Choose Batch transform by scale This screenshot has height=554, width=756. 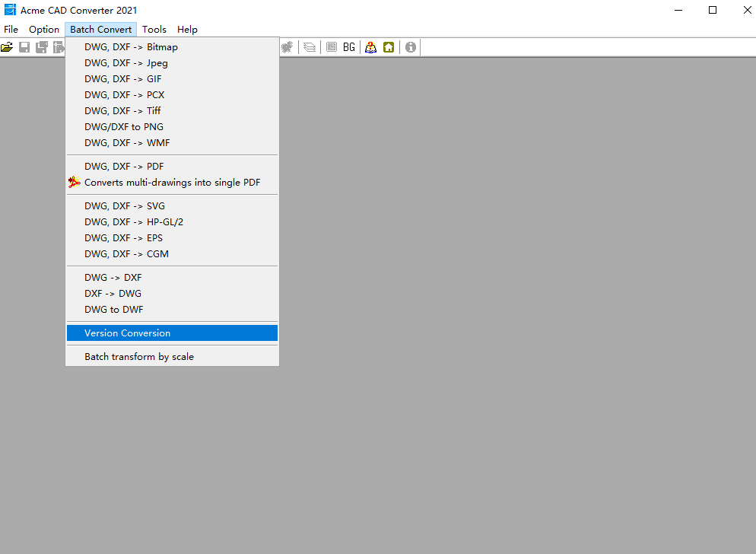(x=172, y=356)
